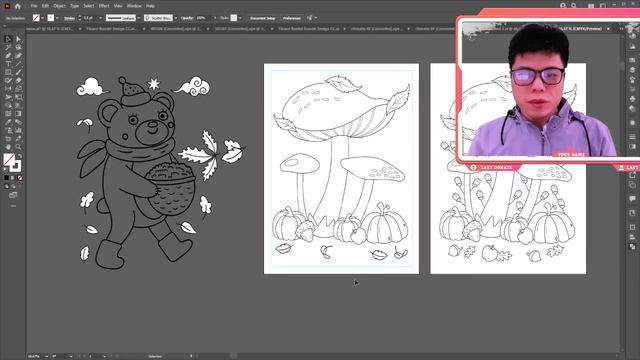
Task: Click Edit Toolbar three dots button
Action: 13,206
